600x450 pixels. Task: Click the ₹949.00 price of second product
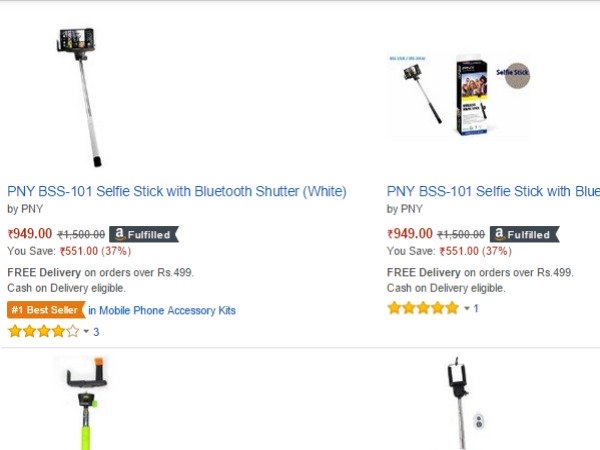click(x=410, y=234)
